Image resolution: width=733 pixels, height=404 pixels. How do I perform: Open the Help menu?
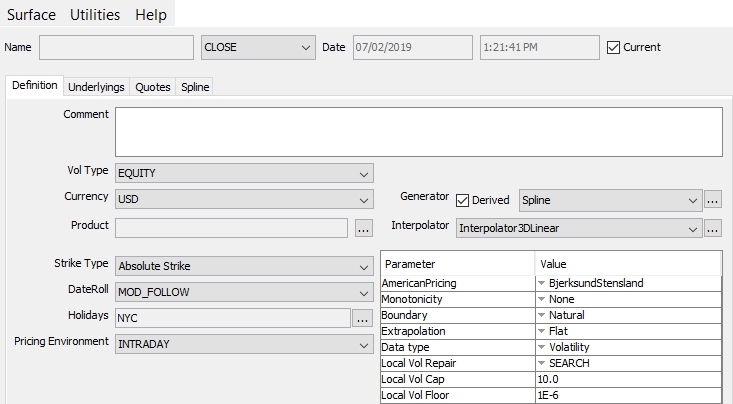pyautogui.click(x=151, y=14)
